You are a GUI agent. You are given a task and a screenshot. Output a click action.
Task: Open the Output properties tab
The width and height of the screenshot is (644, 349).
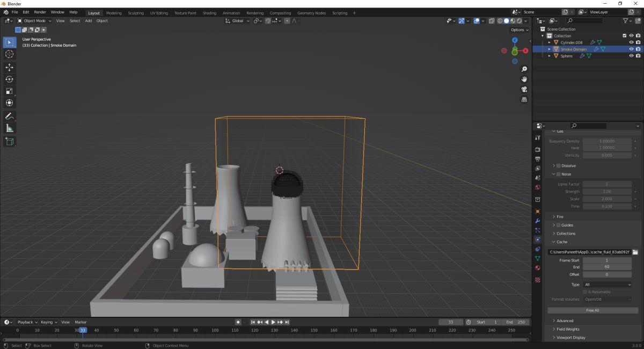pyautogui.click(x=538, y=159)
